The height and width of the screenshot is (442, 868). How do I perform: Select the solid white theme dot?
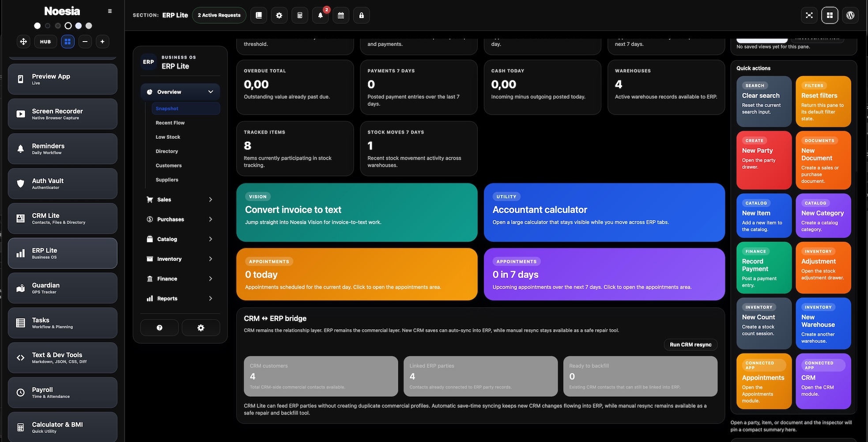[x=38, y=26]
